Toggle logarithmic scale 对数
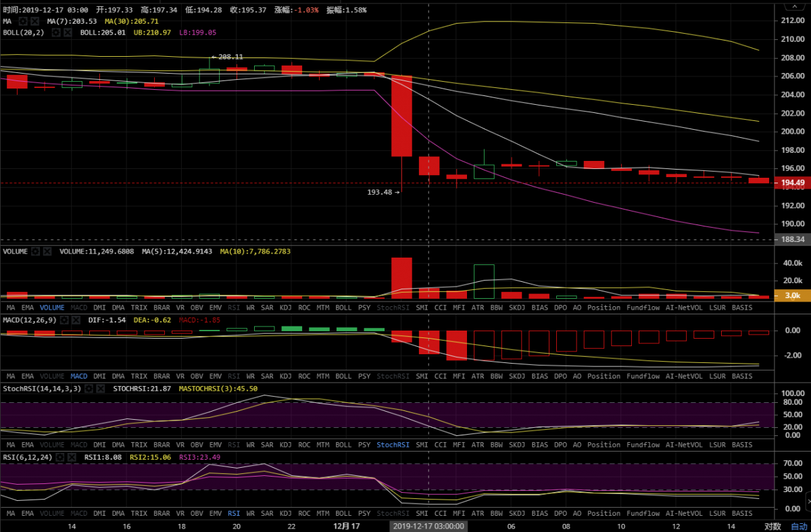This screenshot has width=811, height=532. pyautogui.click(x=772, y=526)
